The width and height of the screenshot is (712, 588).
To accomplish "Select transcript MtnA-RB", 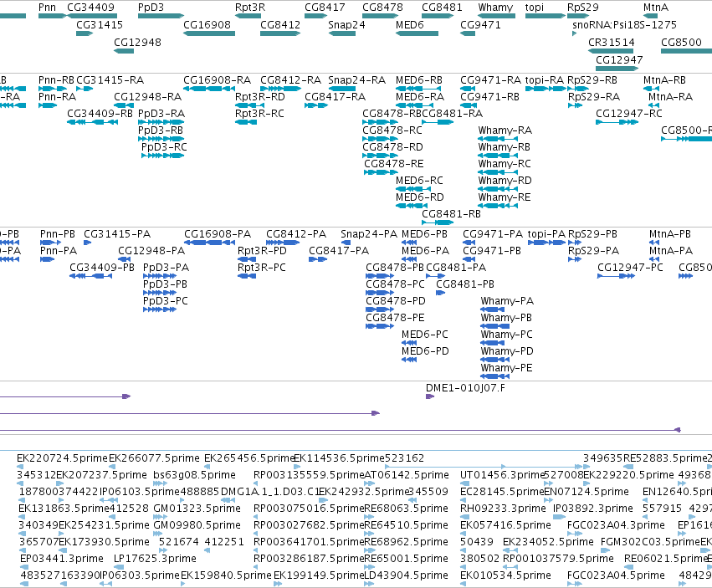I will pos(651,89).
